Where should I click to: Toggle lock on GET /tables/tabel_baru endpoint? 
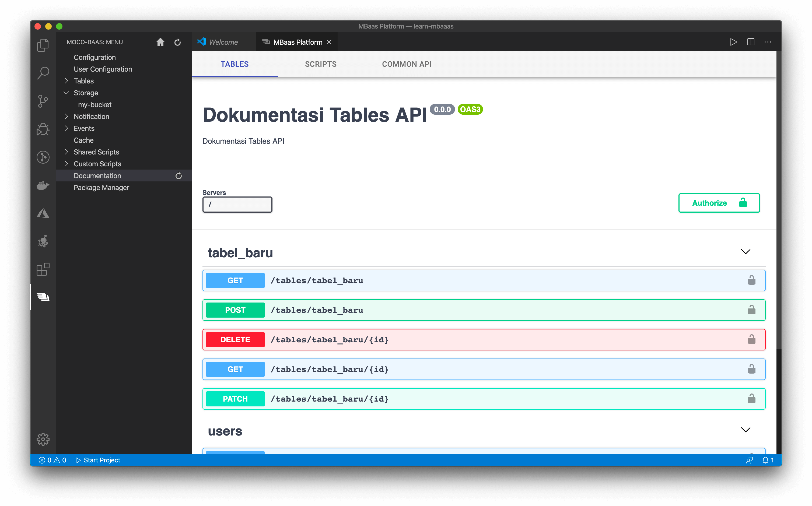[751, 280]
